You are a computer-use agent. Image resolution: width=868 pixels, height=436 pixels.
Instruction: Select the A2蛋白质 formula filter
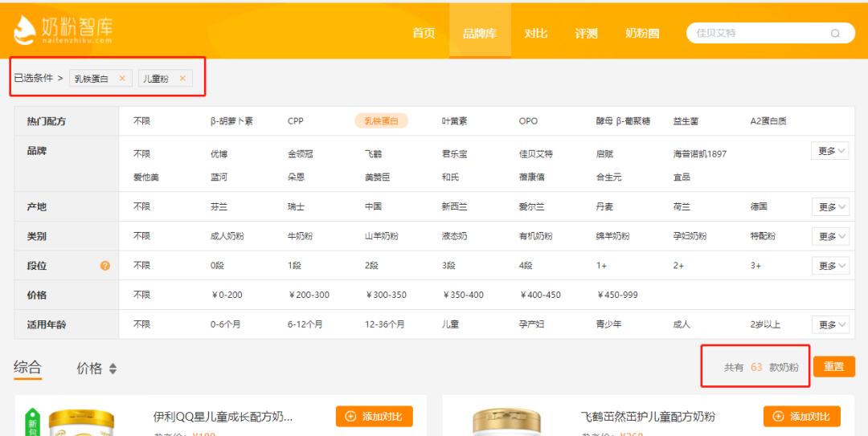coord(768,121)
